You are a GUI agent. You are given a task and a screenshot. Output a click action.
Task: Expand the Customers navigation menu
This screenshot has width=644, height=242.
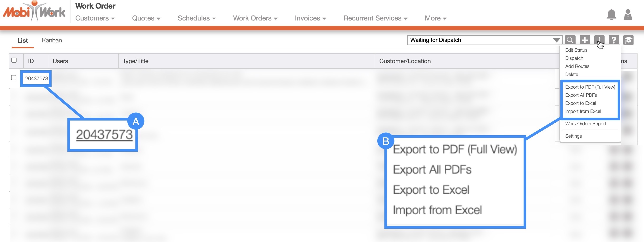click(95, 18)
